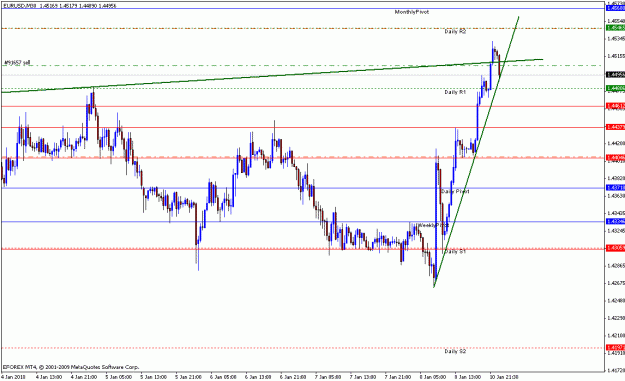This screenshot has height=381, width=625.
Task: Click the 8 Jan 13:00 time label
Action: coord(468,377)
